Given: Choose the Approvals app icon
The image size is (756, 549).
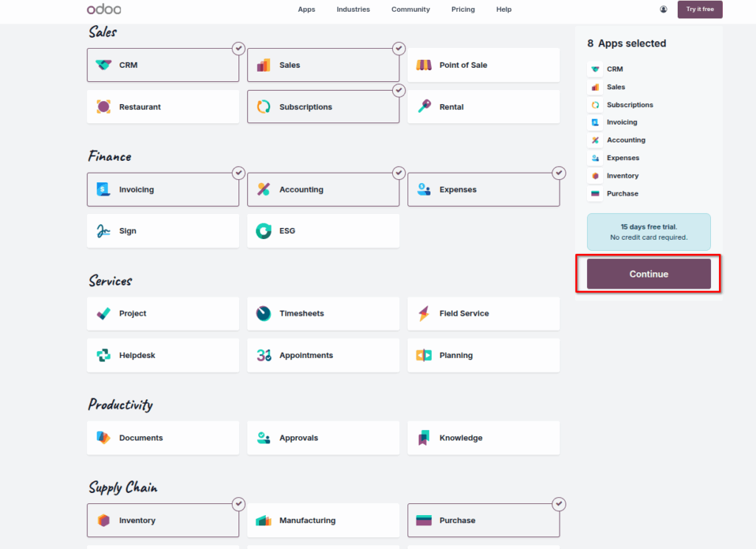Looking at the screenshot, I should 264,438.
